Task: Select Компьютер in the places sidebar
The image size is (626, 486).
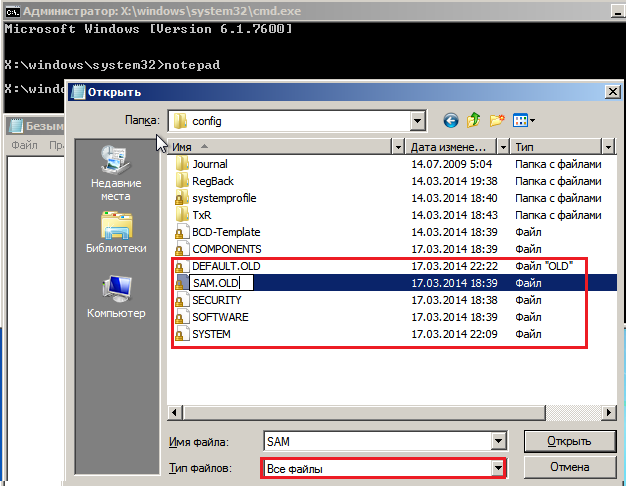Action: click(116, 295)
